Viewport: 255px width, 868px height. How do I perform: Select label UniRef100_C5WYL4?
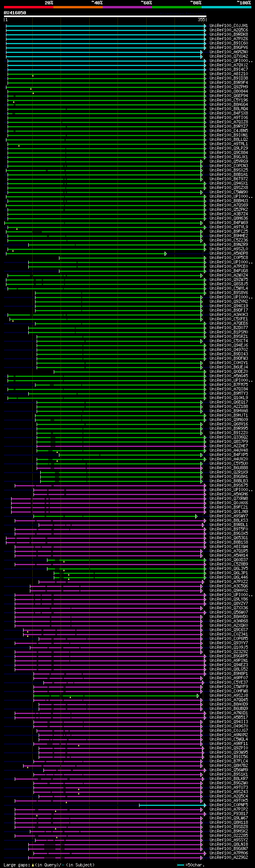point(229,288)
